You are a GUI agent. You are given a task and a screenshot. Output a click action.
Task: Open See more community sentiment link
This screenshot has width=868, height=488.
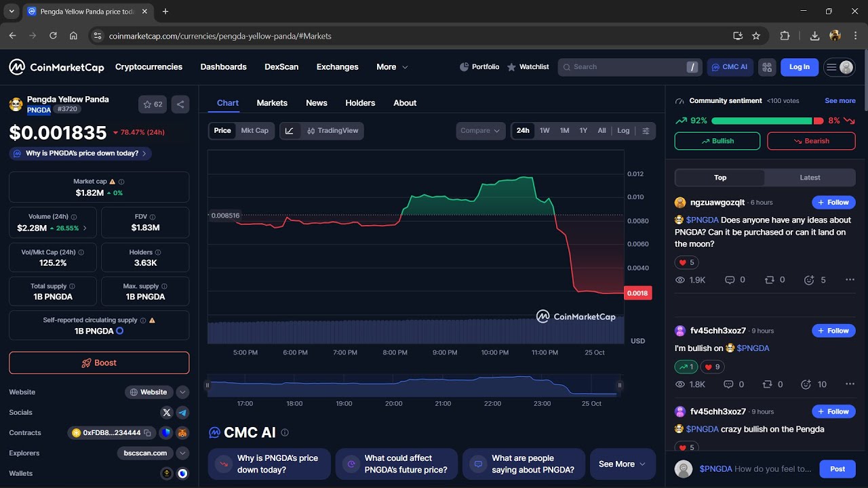pos(840,101)
